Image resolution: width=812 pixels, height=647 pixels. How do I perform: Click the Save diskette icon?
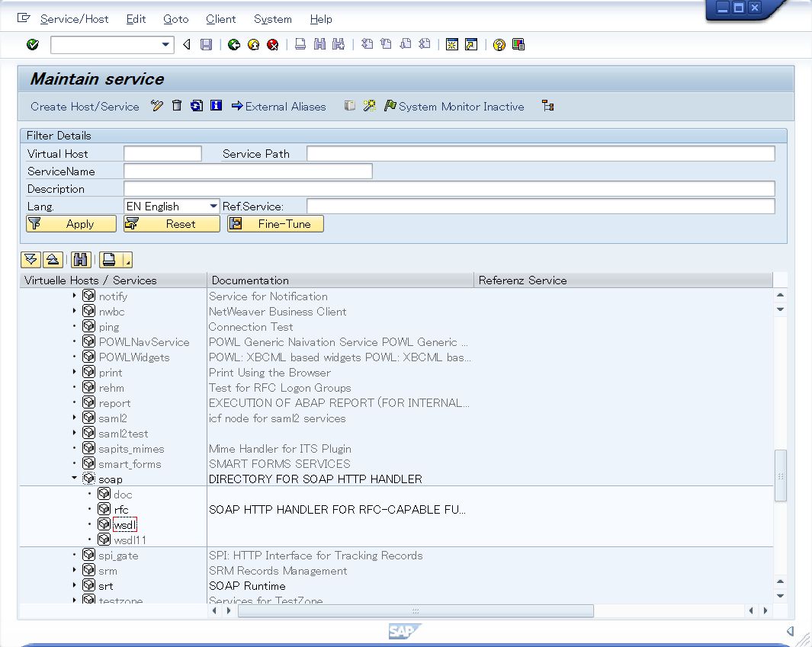click(x=206, y=45)
